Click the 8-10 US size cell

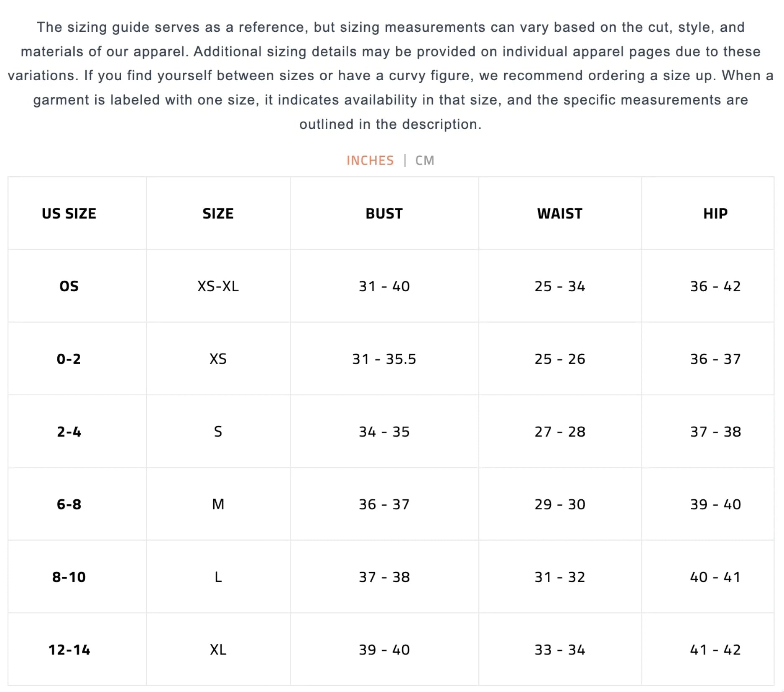click(69, 577)
